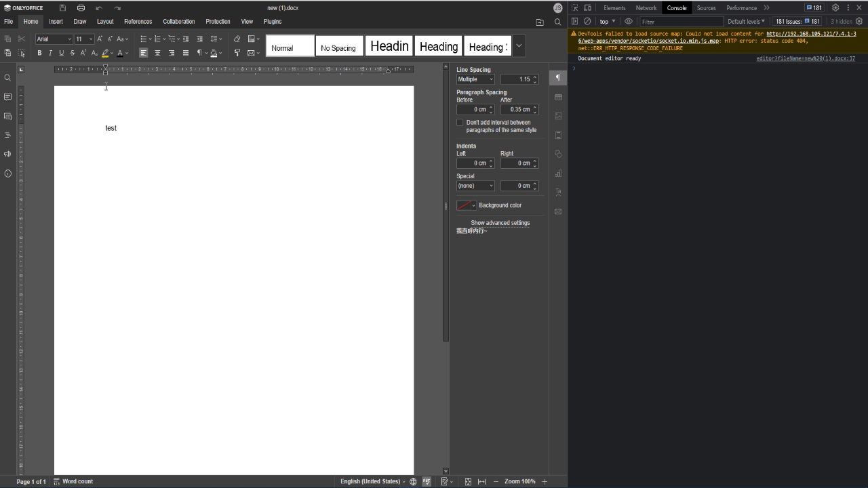Image resolution: width=868 pixels, height=488 pixels.
Task: Apply the No Spacing style
Action: (339, 46)
